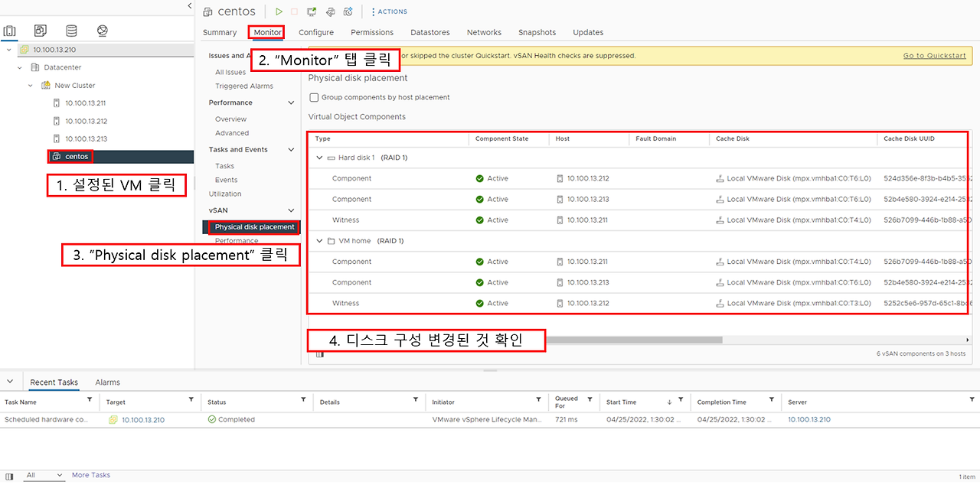
Task: Collapse the Datacenter tree node
Action: pos(20,67)
